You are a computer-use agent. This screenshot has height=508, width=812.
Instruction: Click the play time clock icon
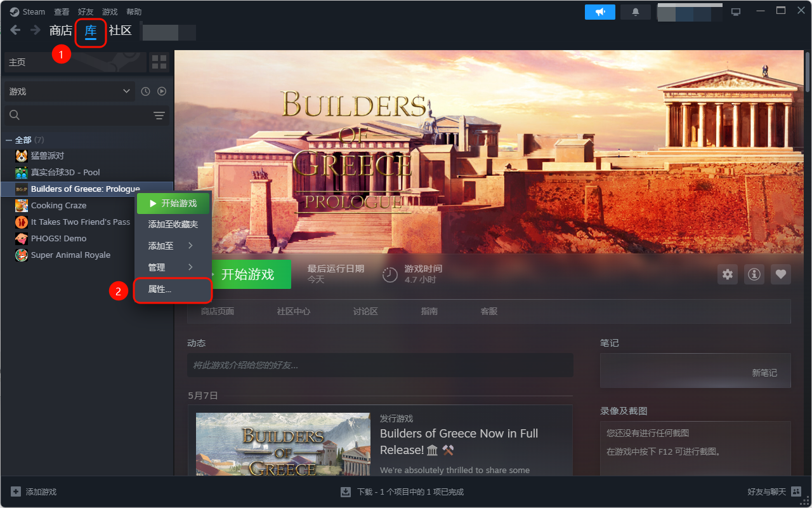tap(390, 275)
